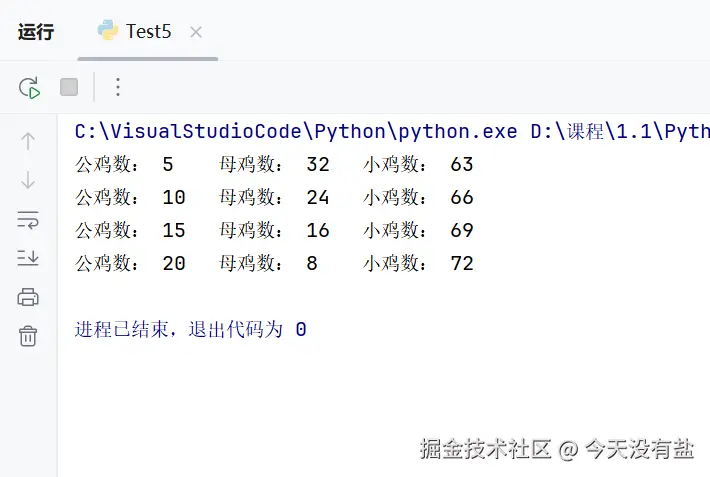
Task: Click the Rerun Test5 icon
Action: tap(29, 88)
